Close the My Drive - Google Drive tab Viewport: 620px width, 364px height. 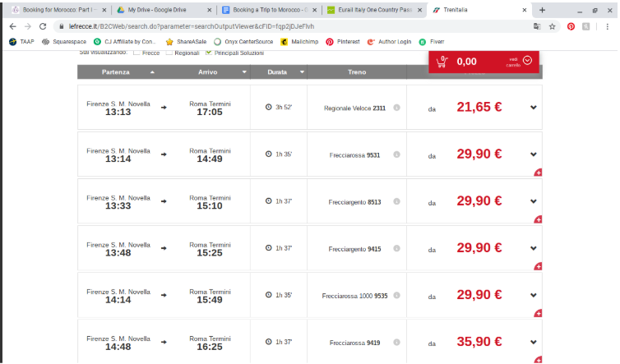tap(209, 11)
